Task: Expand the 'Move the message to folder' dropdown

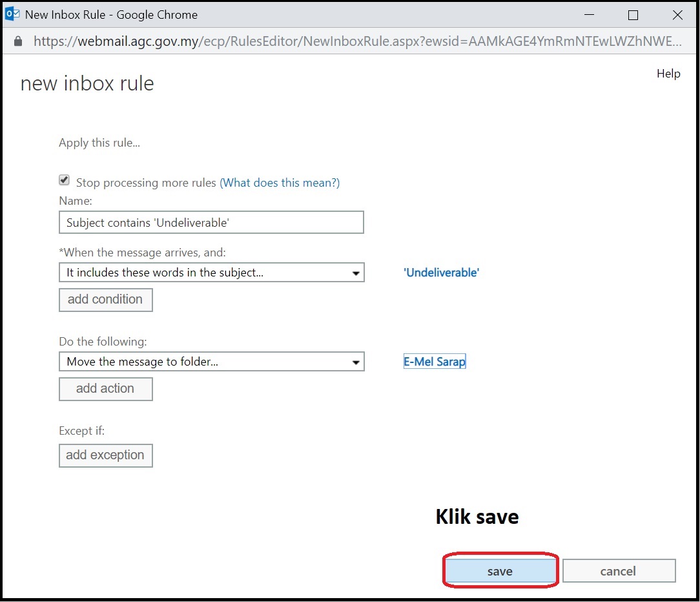Action: [x=211, y=362]
